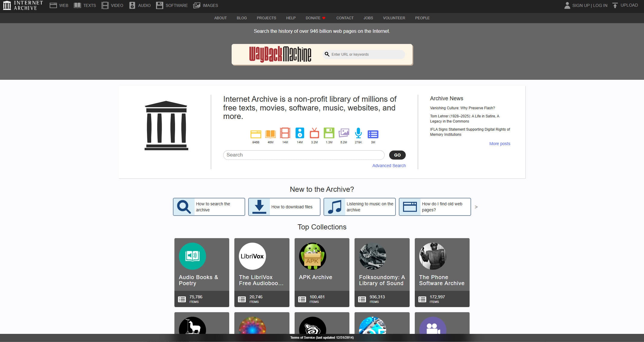This screenshot has width=644, height=342.
Task: Open the Contact link
Action: 345,18
